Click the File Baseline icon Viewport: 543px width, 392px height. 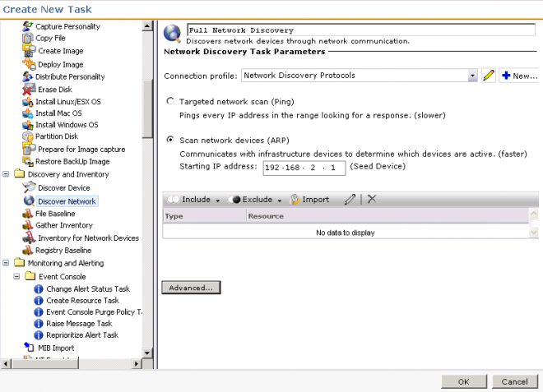pos(28,214)
